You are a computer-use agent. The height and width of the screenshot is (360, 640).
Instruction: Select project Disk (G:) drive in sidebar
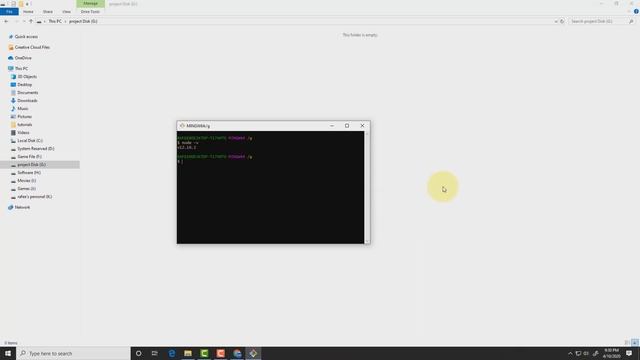(x=31, y=164)
